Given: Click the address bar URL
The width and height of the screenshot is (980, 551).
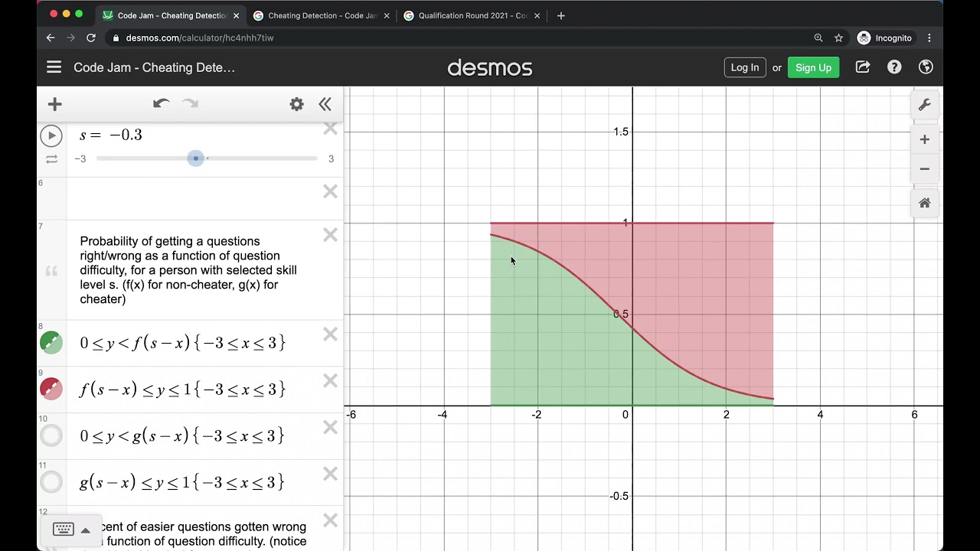Looking at the screenshot, I should pyautogui.click(x=200, y=37).
